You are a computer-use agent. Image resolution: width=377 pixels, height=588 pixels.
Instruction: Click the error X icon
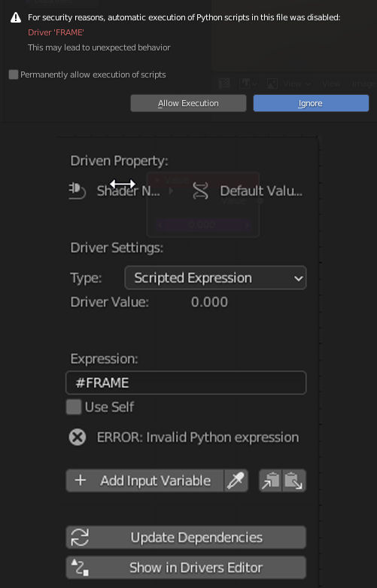[78, 437]
